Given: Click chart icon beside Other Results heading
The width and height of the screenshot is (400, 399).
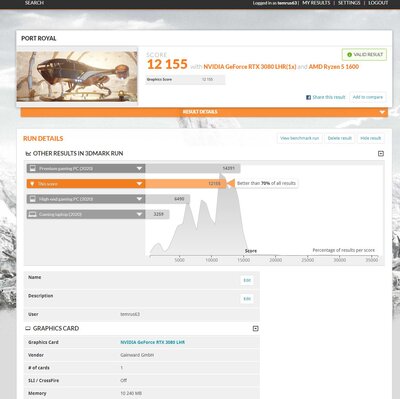Looking at the screenshot, I should tap(28, 154).
